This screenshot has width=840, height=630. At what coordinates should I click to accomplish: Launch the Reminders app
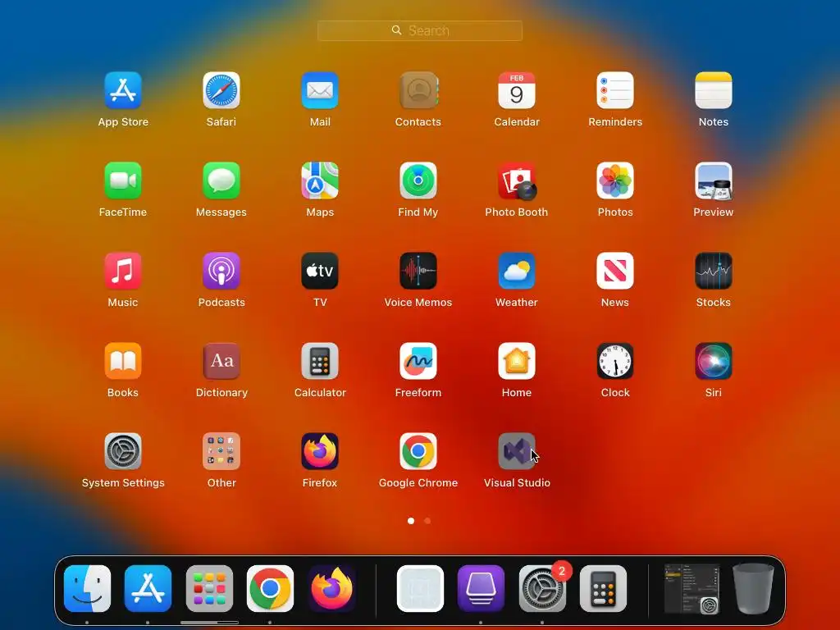[615, 90]
